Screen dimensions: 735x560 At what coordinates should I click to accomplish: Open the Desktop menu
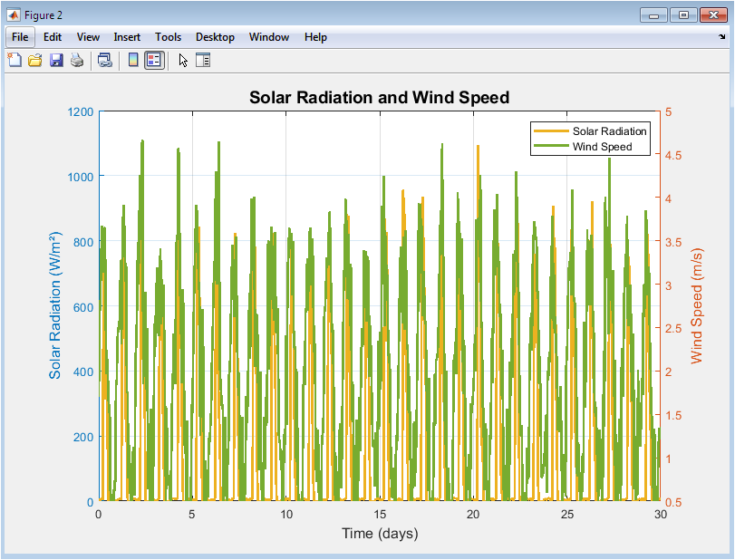click(x=215, y=37)
